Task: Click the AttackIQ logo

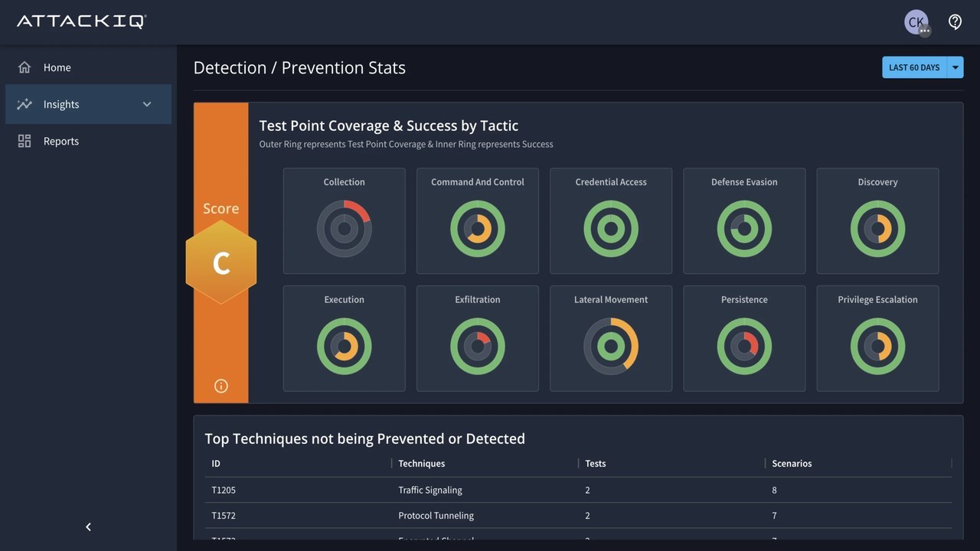Action: tap(82, 21)
